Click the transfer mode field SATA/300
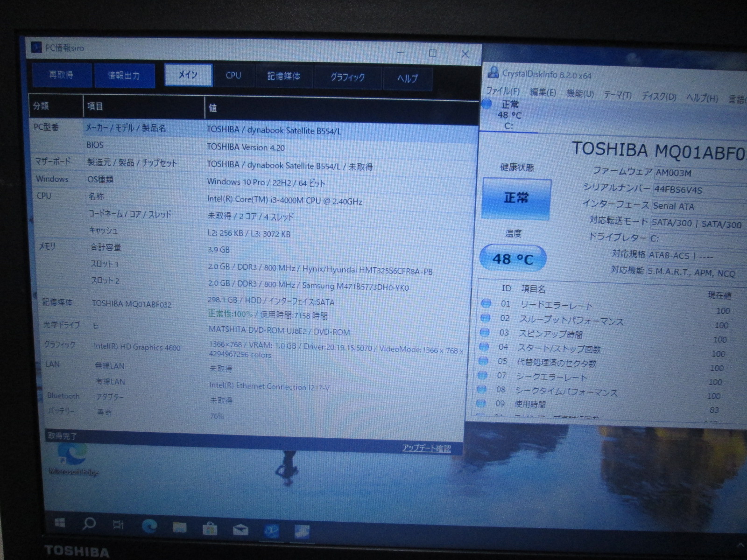Viewport: 747px width, 560px height. tap(698, 224)
